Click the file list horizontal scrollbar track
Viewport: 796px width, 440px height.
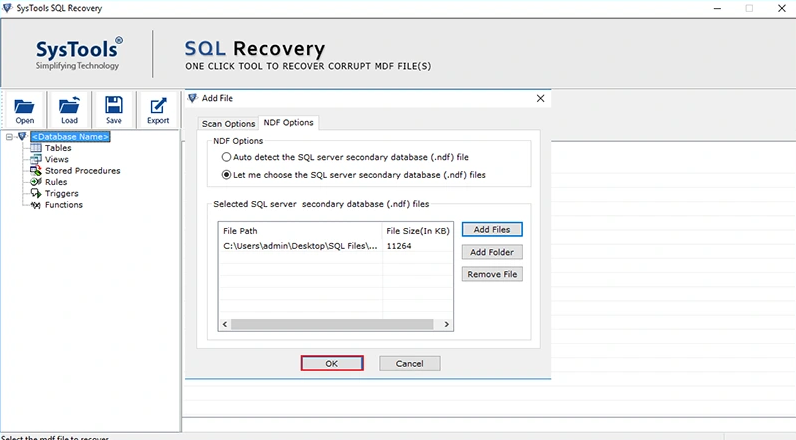[x=336, y=324]
